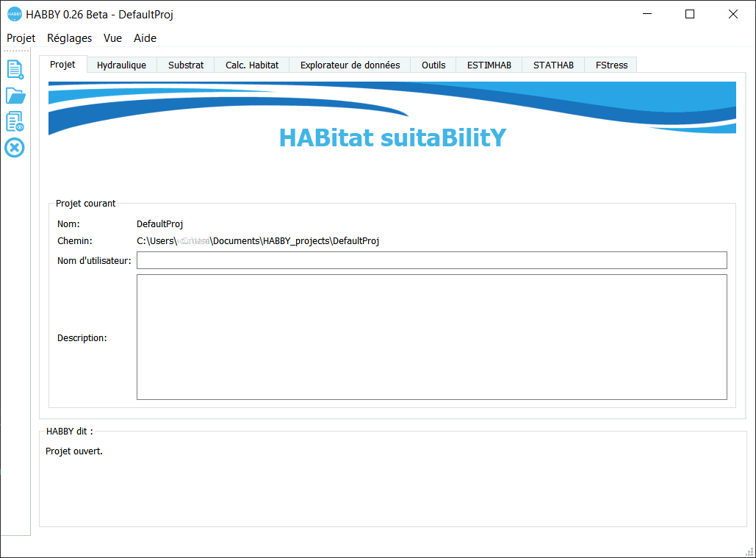Open the ESTIMHAB tab
Viewport: 756px width, 558px height.
489,65
